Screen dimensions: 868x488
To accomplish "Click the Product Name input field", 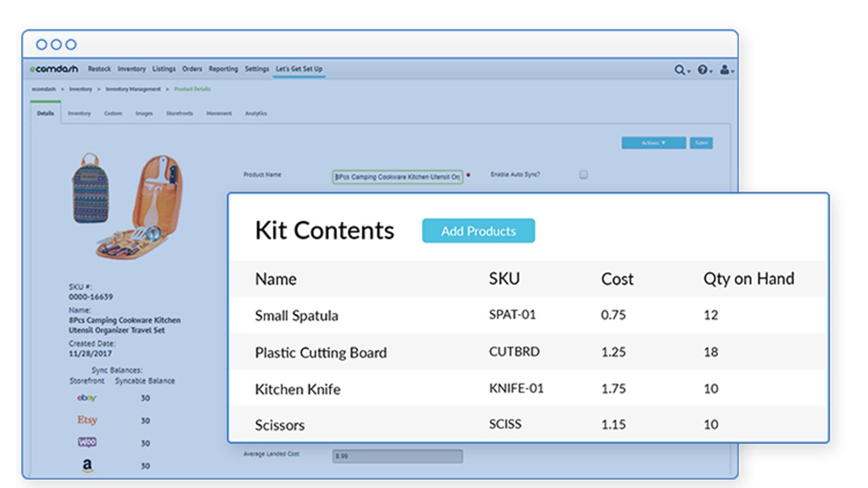I will click(x=397, y=177).
